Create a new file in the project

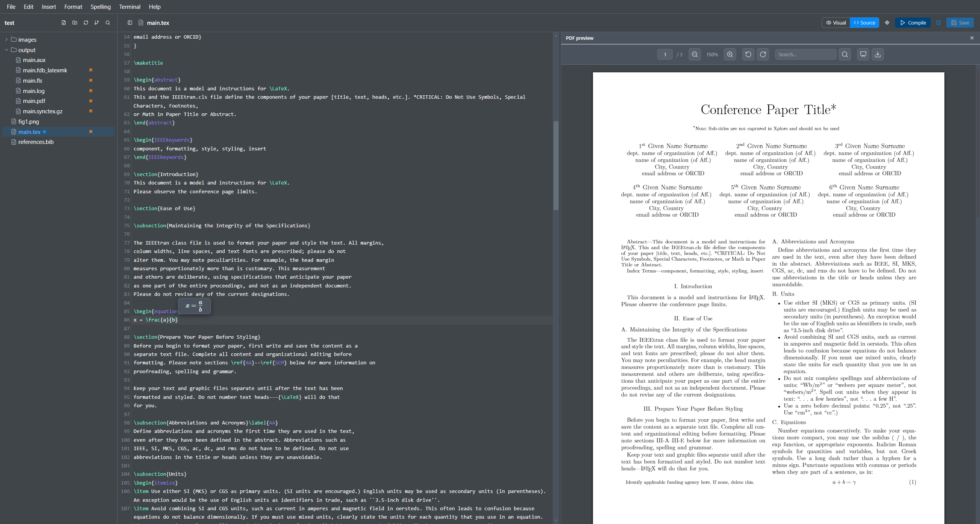coord(64,23)
